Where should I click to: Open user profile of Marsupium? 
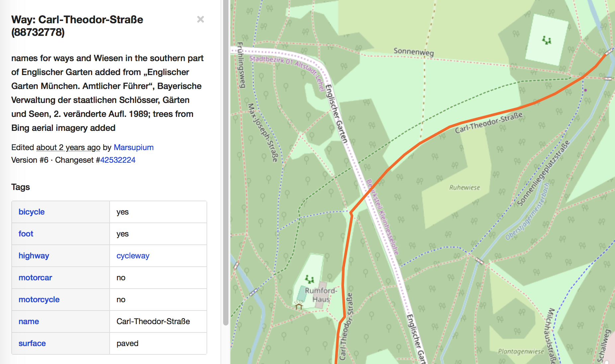[x=133, y=147]
